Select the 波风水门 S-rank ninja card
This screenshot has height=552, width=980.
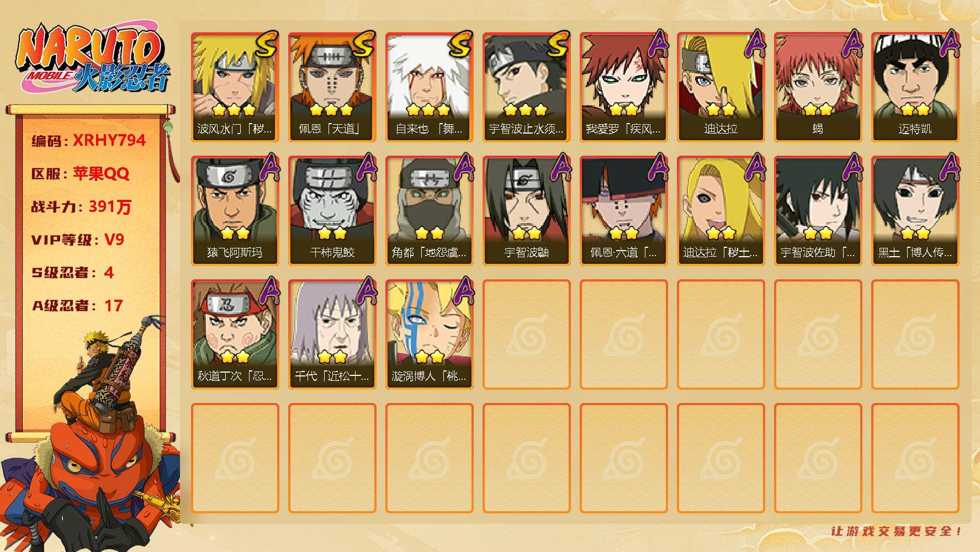pyautogui.click(x=235, y=87)
